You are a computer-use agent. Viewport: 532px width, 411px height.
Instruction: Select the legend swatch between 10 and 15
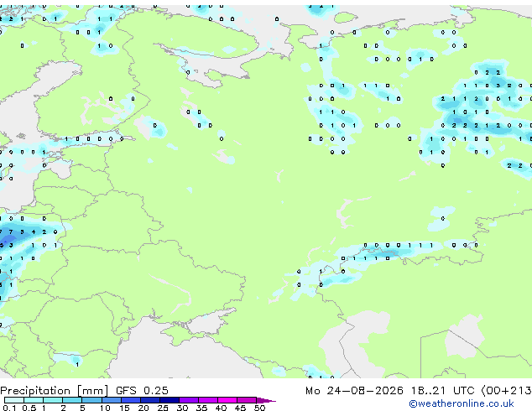[112, 400]
